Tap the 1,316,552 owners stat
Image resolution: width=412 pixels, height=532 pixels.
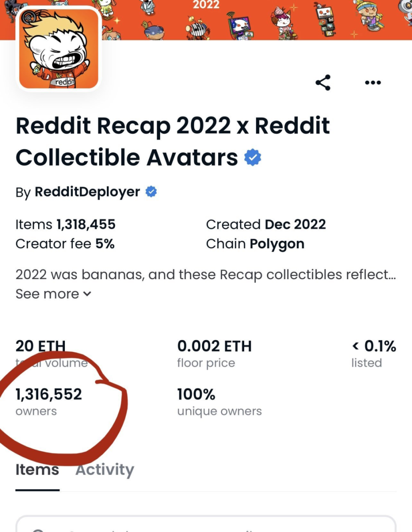point(49,401)
